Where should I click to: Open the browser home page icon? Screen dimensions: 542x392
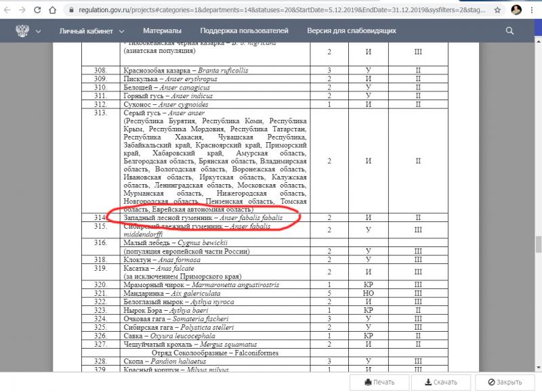(52, 10)
